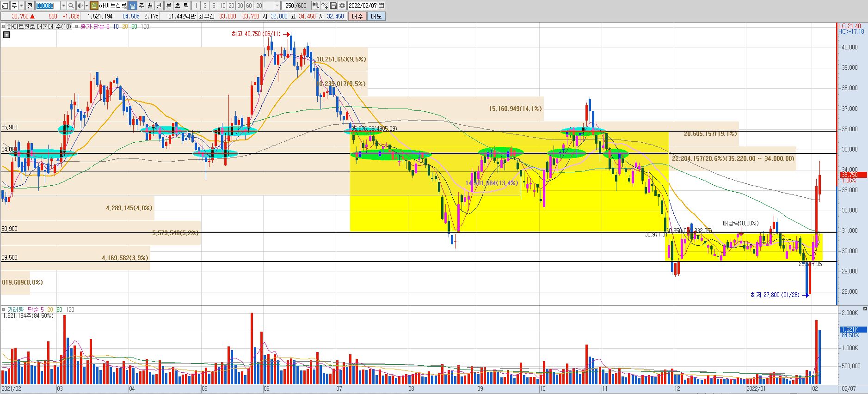The image size is (868, 394).
Task: Open the stock code search magnifier
Action: tap(71, 6)
